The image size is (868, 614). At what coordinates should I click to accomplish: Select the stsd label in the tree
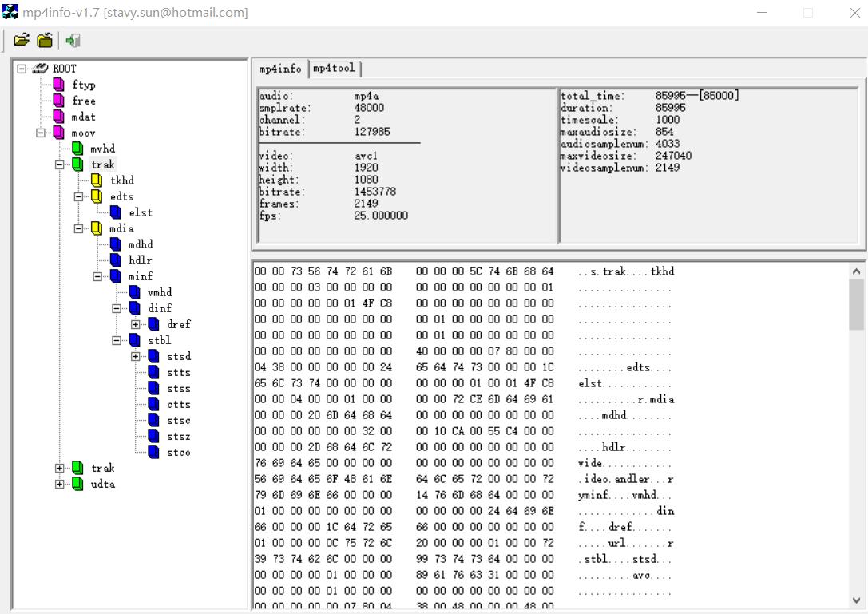pyautogui.click(x=179, y=357)
